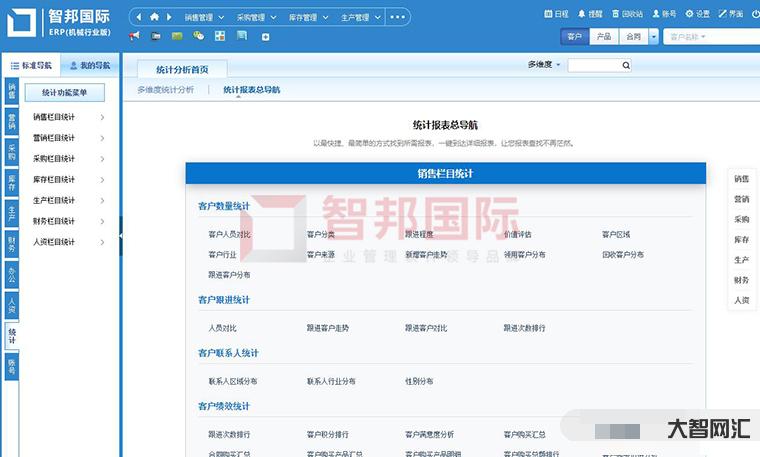760x457 pixels.
Task: Click the 客户名称 search input field
Action: [x=706, y=36]
